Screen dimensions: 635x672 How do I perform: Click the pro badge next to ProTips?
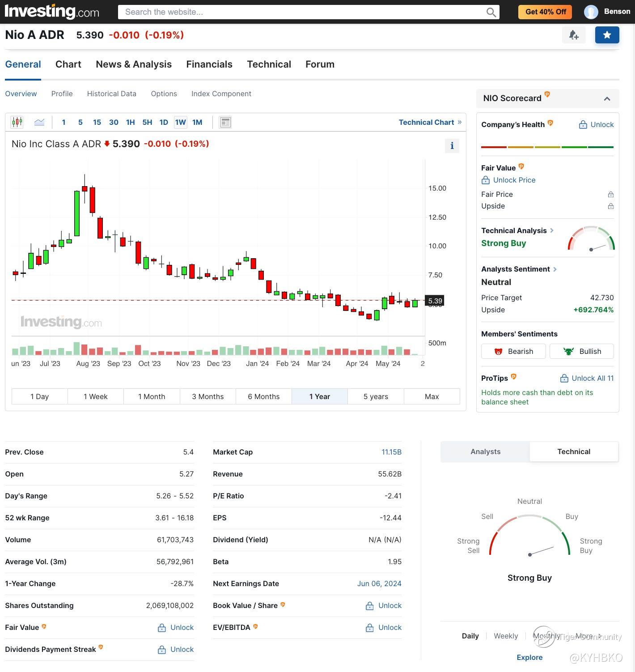(513, 377)
